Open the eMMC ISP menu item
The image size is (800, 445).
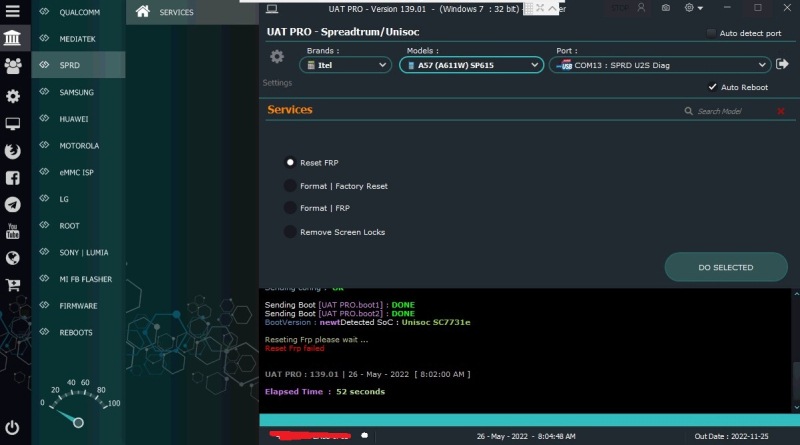point(78,172)
